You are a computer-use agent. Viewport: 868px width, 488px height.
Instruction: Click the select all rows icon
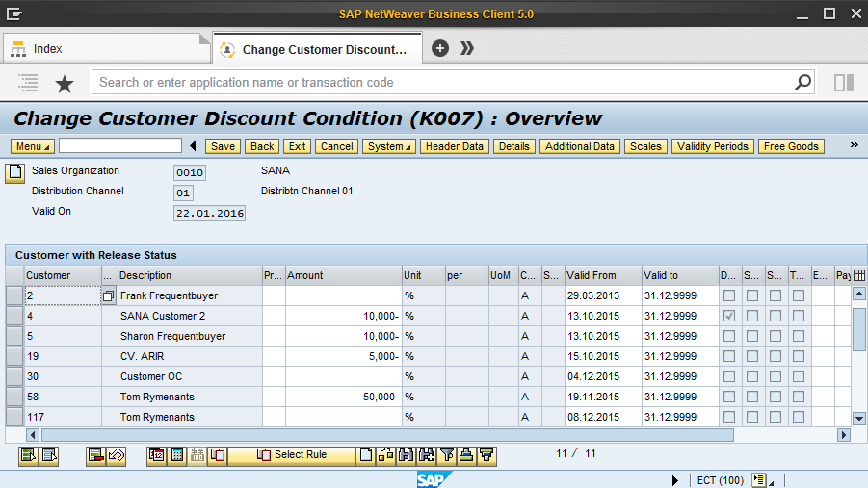[x=28, y=455]
